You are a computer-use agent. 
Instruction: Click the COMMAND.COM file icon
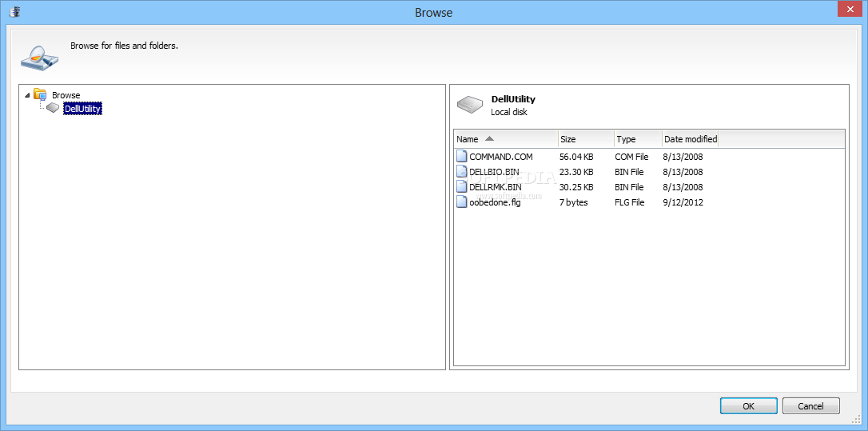coord(462,157)
